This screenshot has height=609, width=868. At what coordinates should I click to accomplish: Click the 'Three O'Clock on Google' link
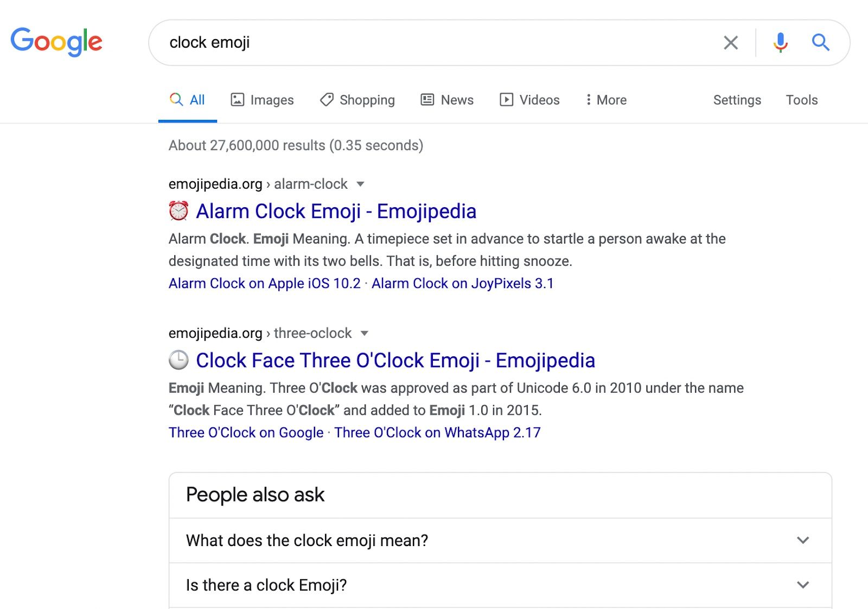point(245,432)
